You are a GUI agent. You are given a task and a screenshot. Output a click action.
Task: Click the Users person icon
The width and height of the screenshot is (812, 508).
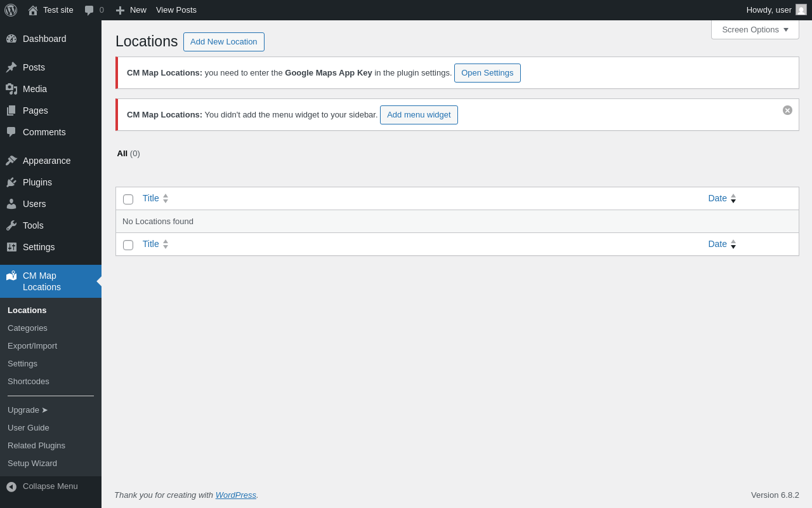(x=11, y=204)
